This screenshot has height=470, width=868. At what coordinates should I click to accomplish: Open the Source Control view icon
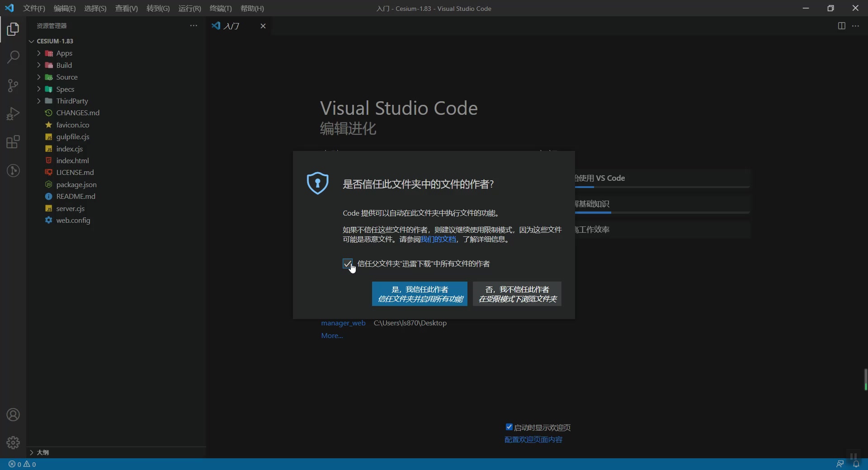click(13, 85)
